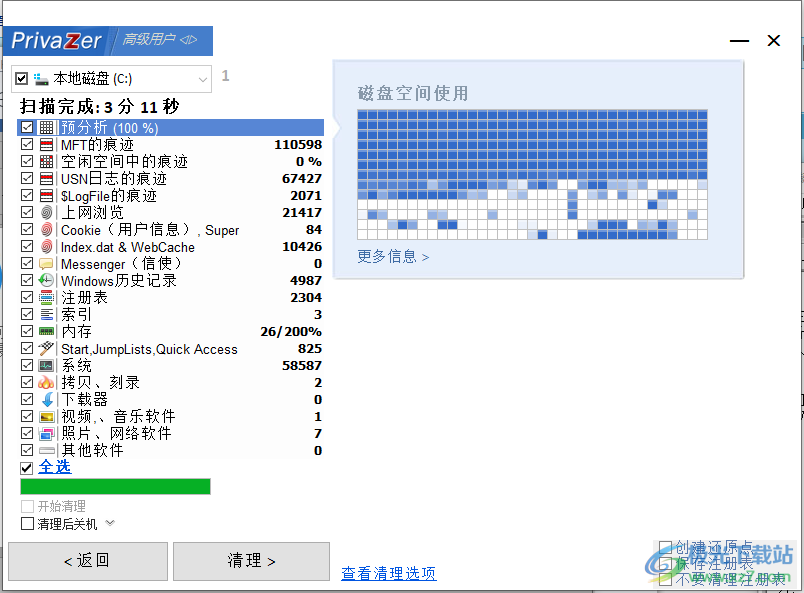804x593 pixels.
Task: Open the 查看清理选项 link
Action: coord(388,573)
